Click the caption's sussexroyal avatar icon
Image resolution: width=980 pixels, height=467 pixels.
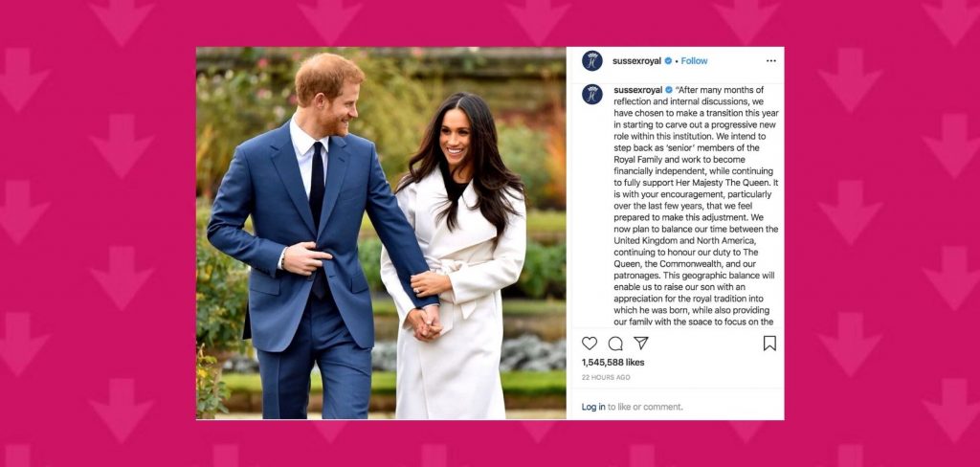point(591,95)
